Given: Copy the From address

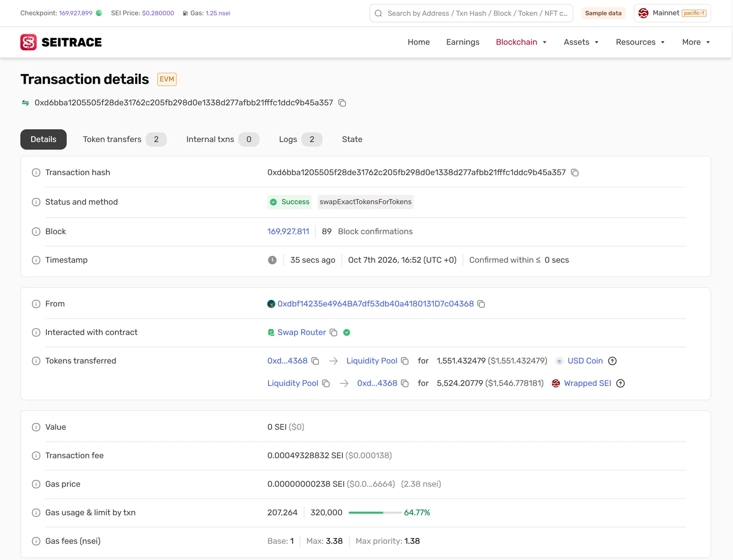Looking at the screenshot, I should [481, 304].
